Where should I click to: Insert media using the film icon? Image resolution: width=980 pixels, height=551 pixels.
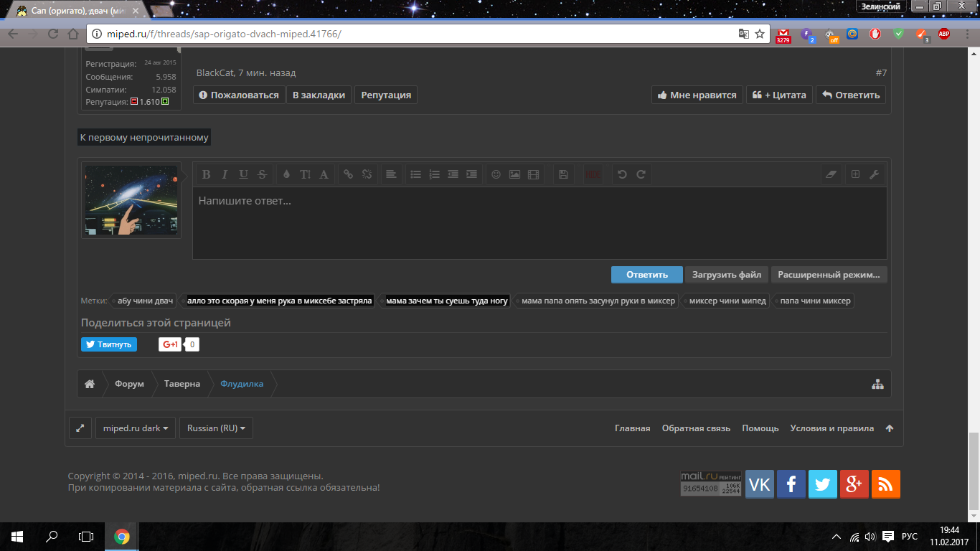533,174
